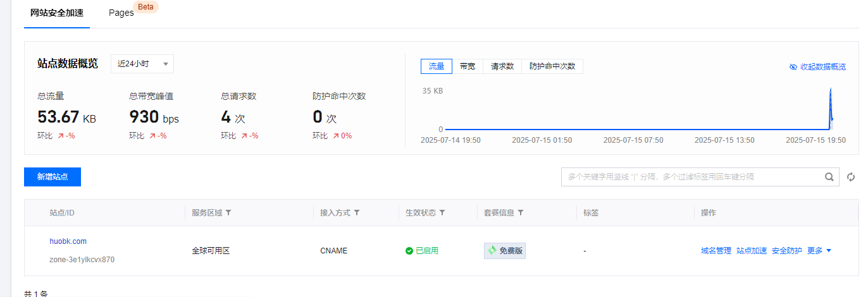Click the 收起数据概览 link
Viewport: 868px width, 297px height.
click(823, 66)
